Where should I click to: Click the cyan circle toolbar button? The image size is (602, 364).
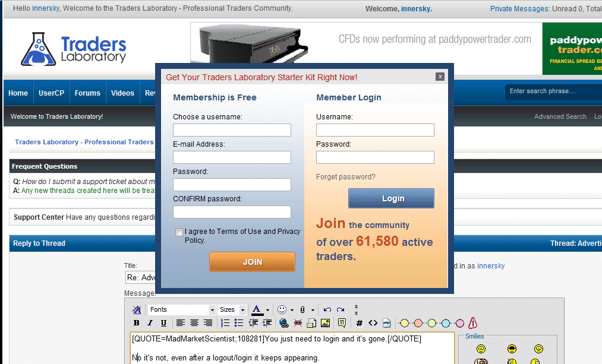pos(446,324)
